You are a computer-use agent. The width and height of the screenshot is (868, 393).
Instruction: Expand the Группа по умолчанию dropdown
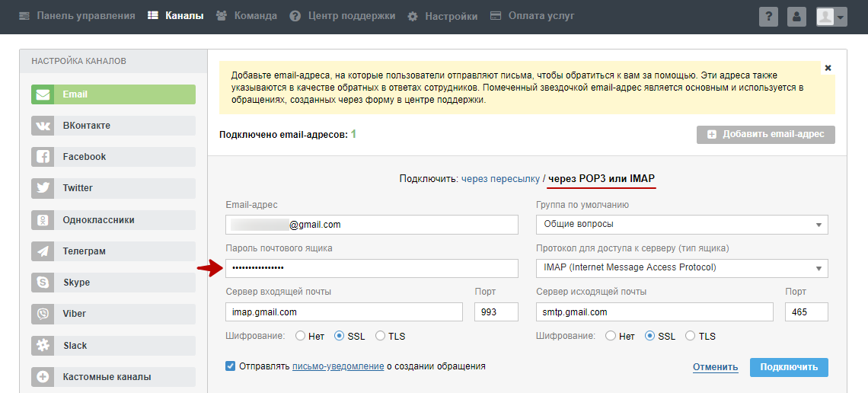click(681, 224)
